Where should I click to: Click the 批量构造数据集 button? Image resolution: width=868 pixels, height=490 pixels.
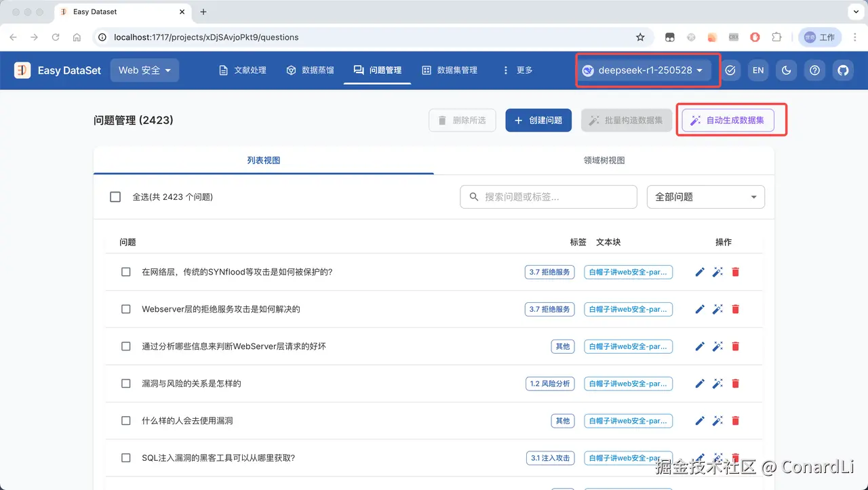click(x=627, y=120)
